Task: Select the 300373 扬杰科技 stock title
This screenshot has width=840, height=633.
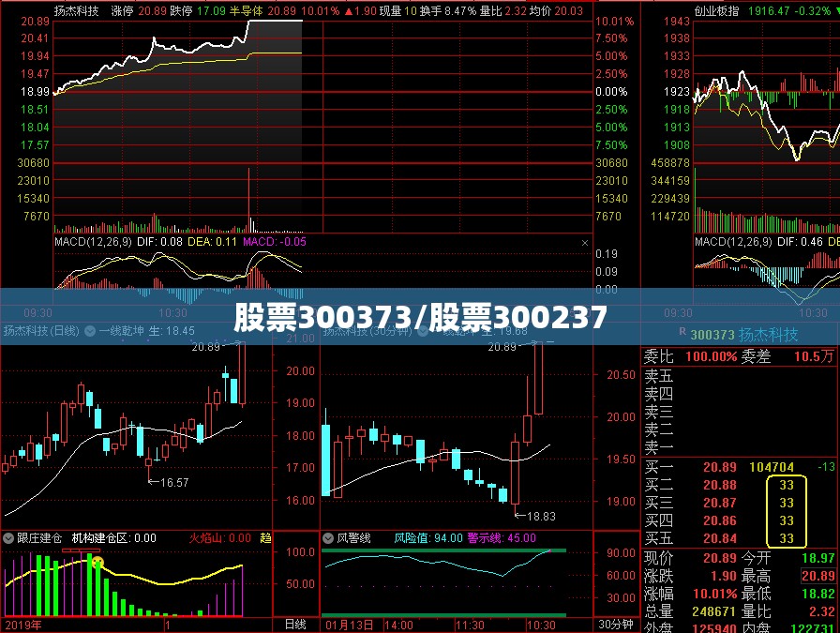Action: pos(743,335)
